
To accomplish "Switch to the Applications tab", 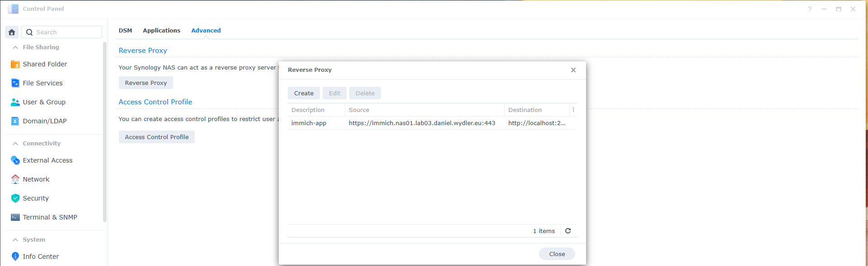I will 161,31.
